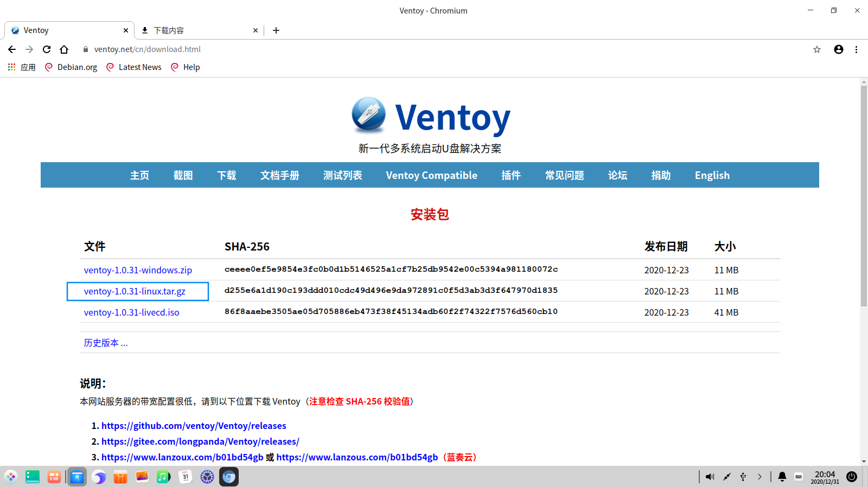Reload the Ventoy download page
868x487 pixels.
pyautogui.click(x=47, y=49)
